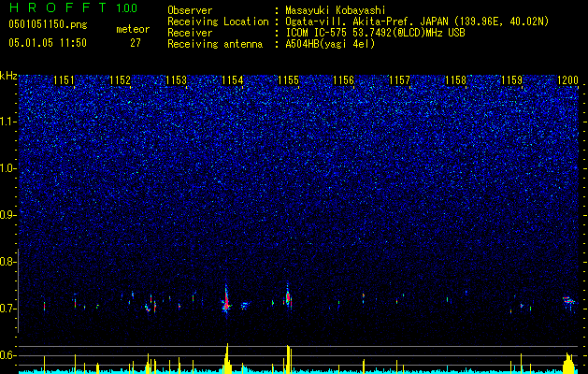Click the HROFFT program title

pos(59,7)
